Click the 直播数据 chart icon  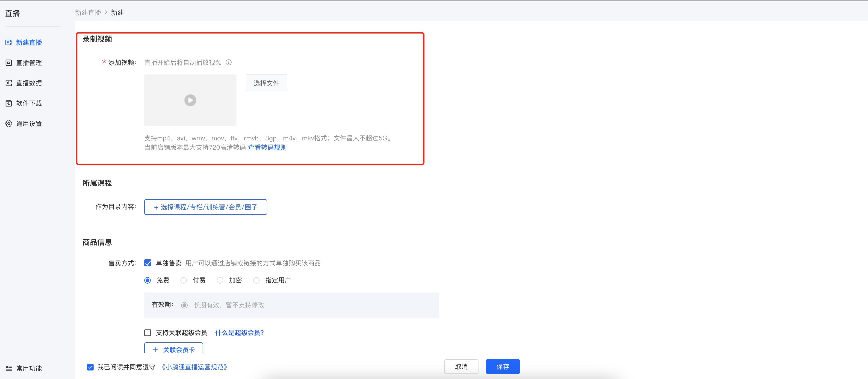tap(9, 83)
